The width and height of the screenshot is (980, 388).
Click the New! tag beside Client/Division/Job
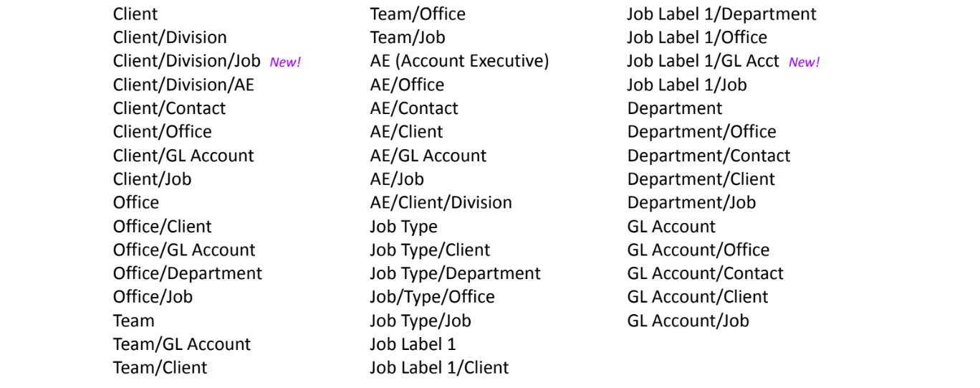tap(285, 62)
